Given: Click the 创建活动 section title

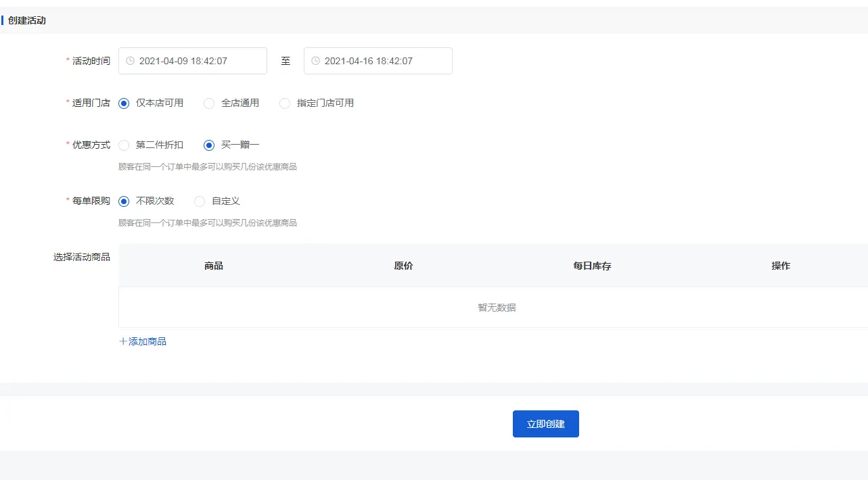Looking at the screenshot, I should click(27, 20).
